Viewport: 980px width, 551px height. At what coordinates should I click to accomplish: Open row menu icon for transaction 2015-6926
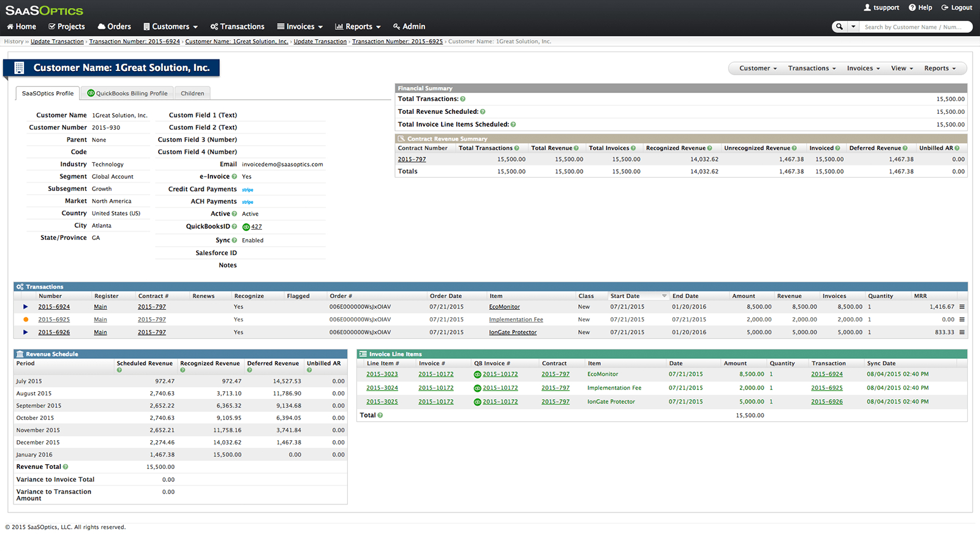click(962, 332)
